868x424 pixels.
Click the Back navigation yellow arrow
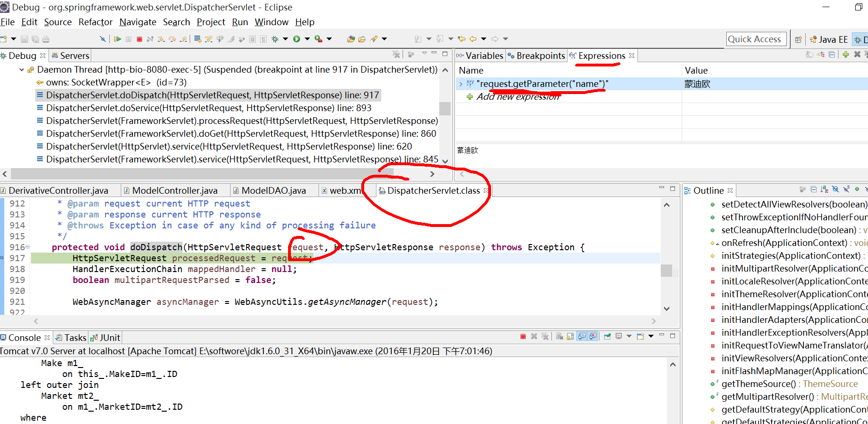coord(473,39)
